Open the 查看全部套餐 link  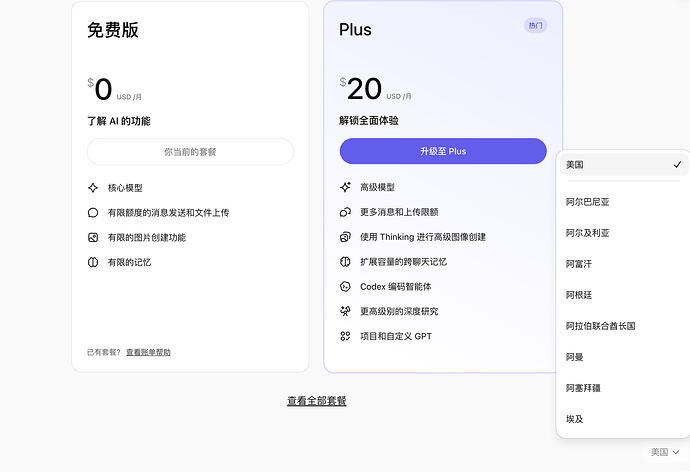[317, 401]
